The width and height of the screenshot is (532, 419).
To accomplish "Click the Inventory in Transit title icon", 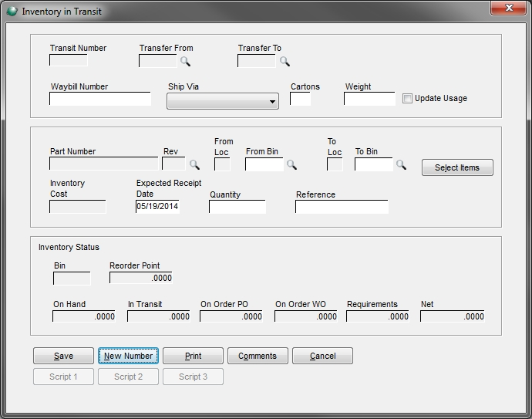I will (12, 12).
